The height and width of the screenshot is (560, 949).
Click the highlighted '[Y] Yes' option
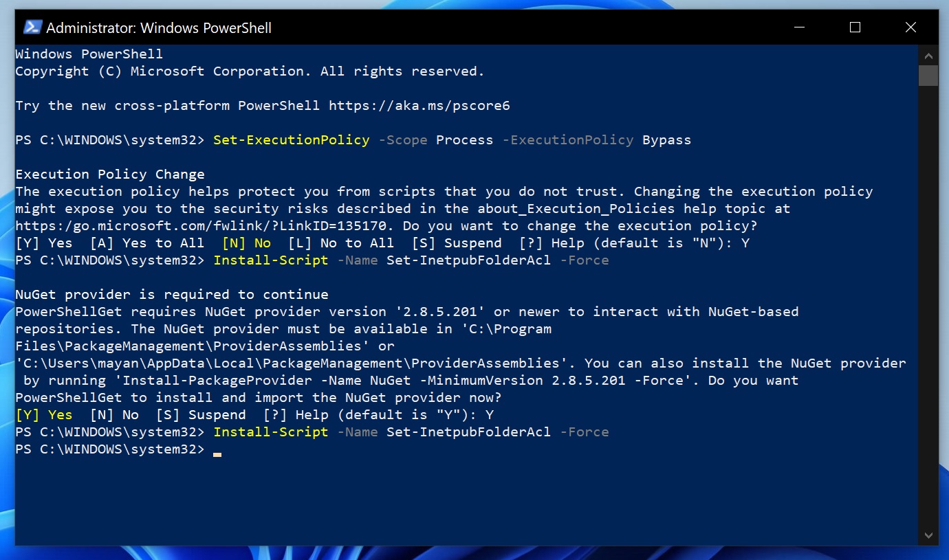(x=43, y=415)
